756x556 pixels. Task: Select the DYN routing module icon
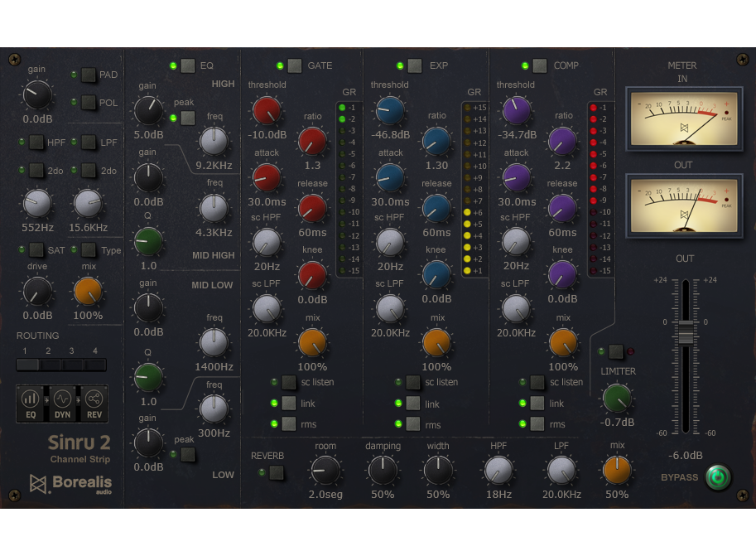tap(62, 403)
